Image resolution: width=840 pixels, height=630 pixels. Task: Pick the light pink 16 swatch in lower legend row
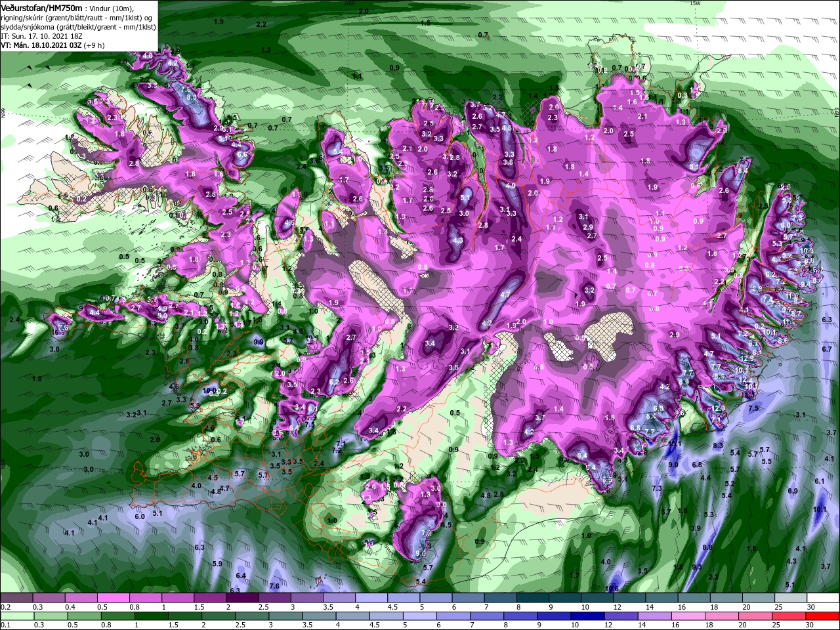tap(689, 617)
